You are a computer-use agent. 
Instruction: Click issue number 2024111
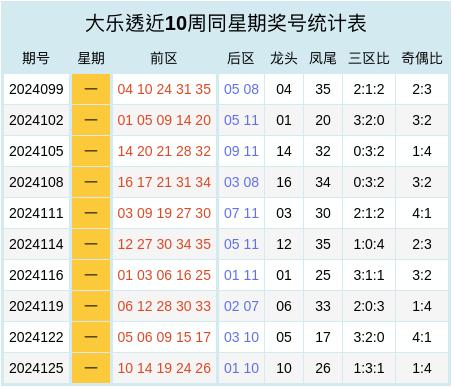click(x=36, y=213)
